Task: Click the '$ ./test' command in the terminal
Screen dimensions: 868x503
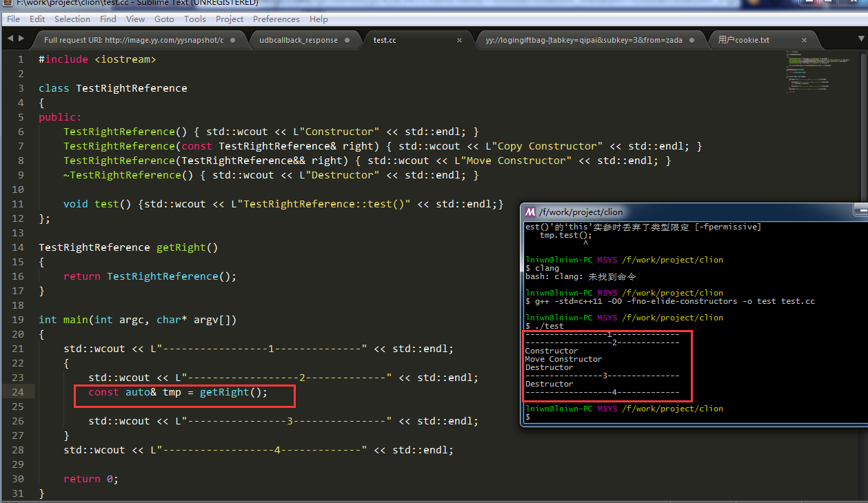Action: coord(545,326)
